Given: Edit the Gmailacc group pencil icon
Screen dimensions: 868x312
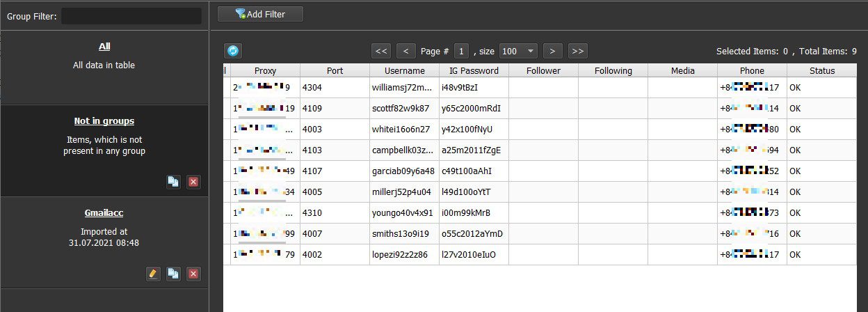Looking at the screenshot, I should click(153, 274).
